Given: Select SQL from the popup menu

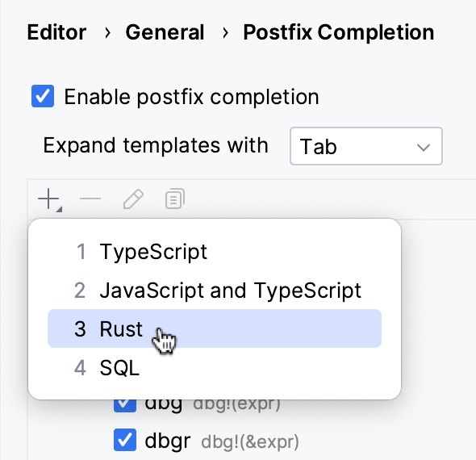Looking at the screenshot, I should (x=215, y=368).
